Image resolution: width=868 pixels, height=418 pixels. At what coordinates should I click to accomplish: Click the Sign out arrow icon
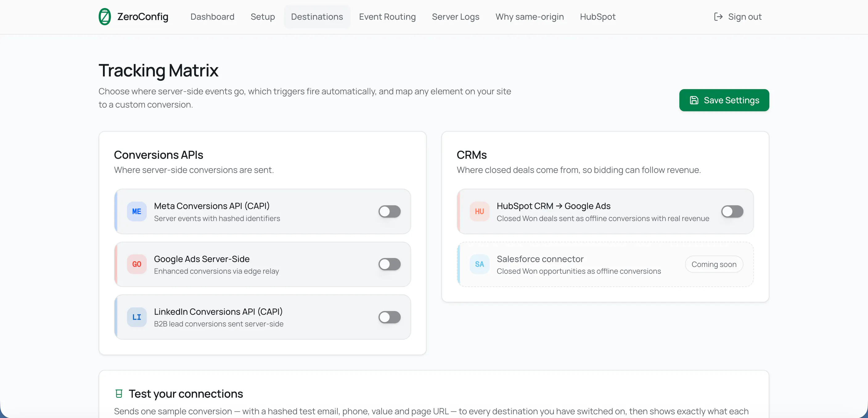click(x=718, y=17)
